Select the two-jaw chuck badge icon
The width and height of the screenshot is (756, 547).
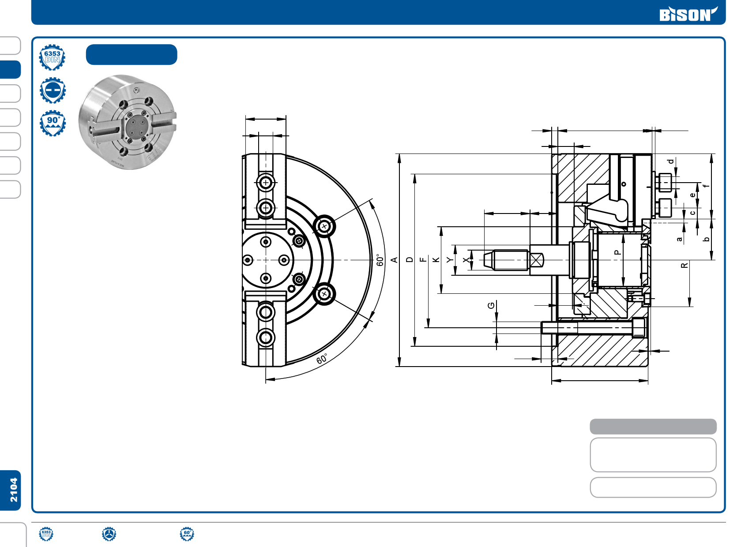(x=53, y=90)
